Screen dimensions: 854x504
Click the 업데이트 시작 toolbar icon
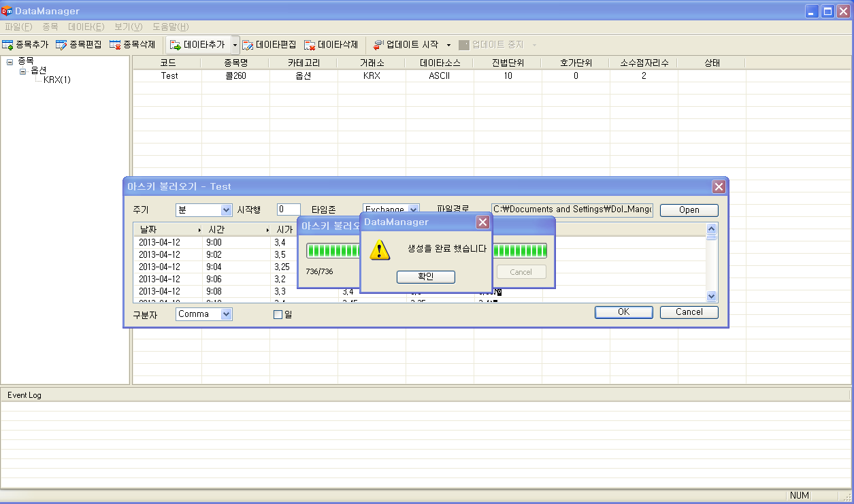(x=378, y=45)
